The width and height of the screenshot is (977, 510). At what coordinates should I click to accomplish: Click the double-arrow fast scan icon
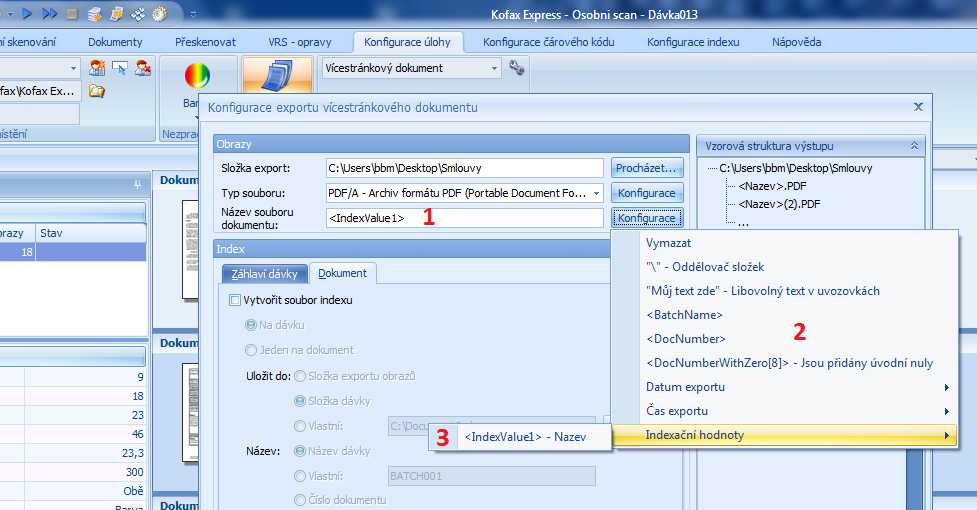[x=50, y=13]
